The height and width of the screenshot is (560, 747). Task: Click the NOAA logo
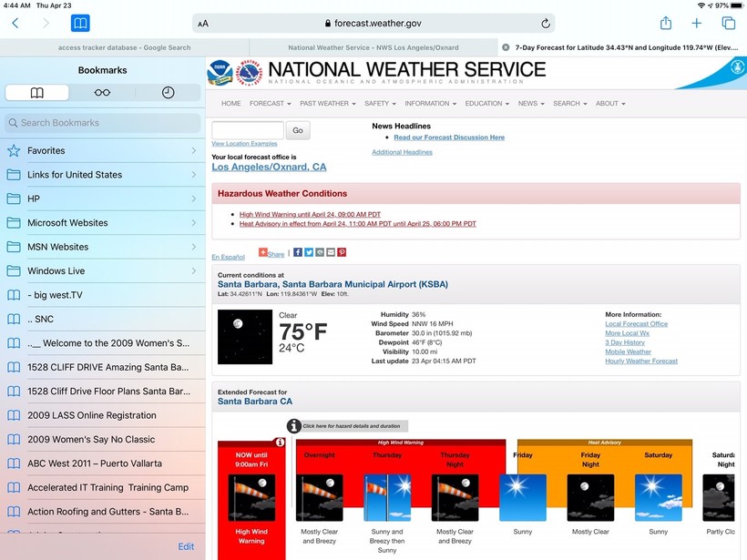220,72
